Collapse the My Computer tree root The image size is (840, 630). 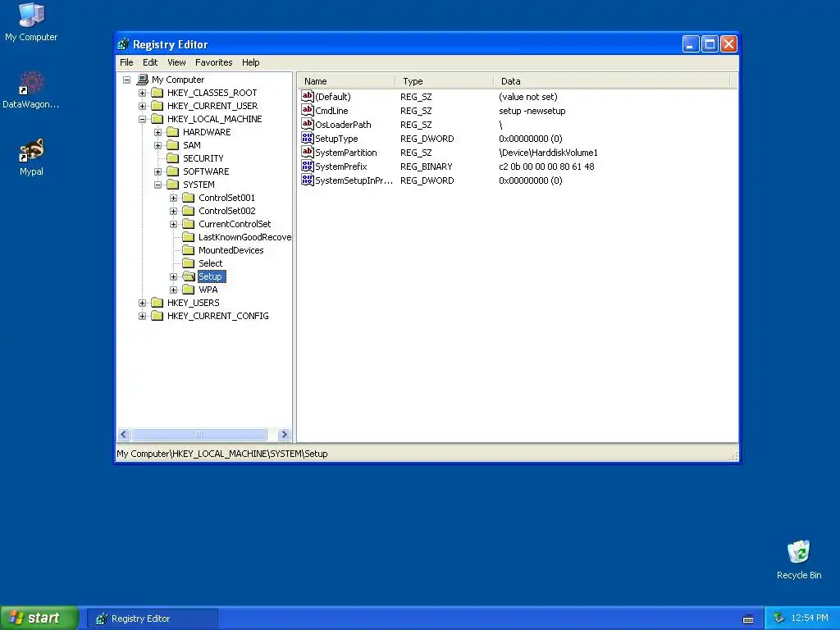tap(127, 80)
